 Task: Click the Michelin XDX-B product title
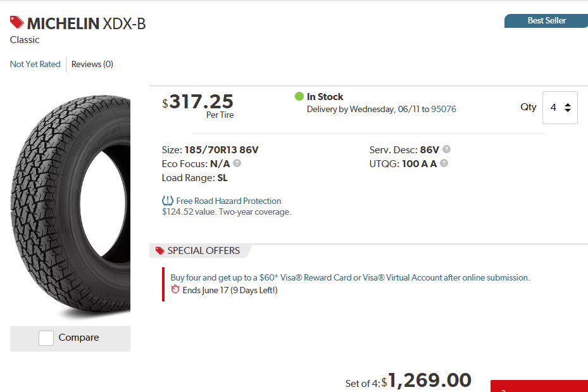(86, 24)
